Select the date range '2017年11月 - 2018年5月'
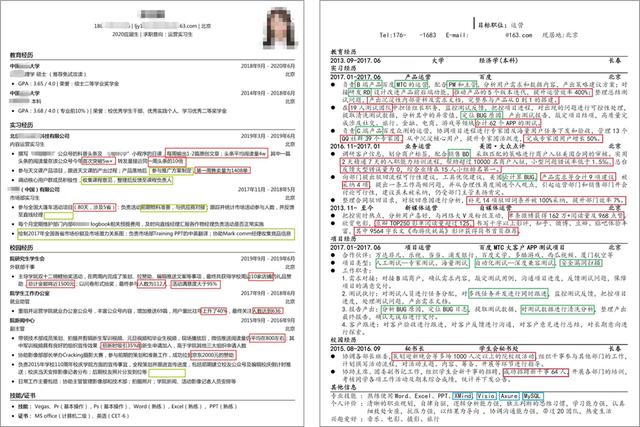Image resolution: width=640 pixels, height=427 pixels. pyautogui.click(x=267, y=189)
